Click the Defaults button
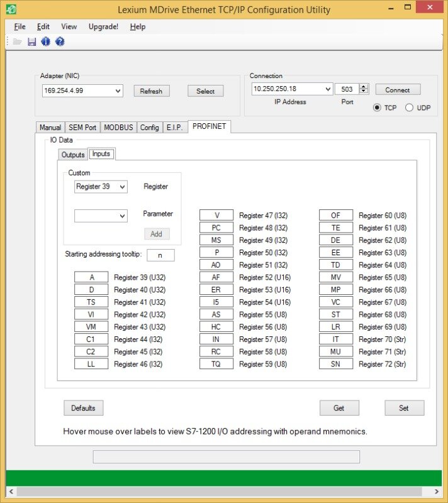 point(84,408)
